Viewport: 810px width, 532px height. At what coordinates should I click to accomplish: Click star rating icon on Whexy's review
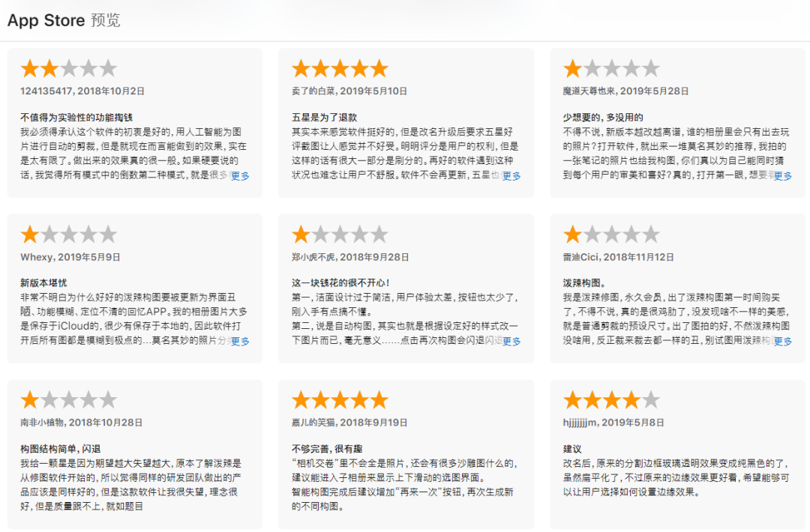tap(69, 235)
